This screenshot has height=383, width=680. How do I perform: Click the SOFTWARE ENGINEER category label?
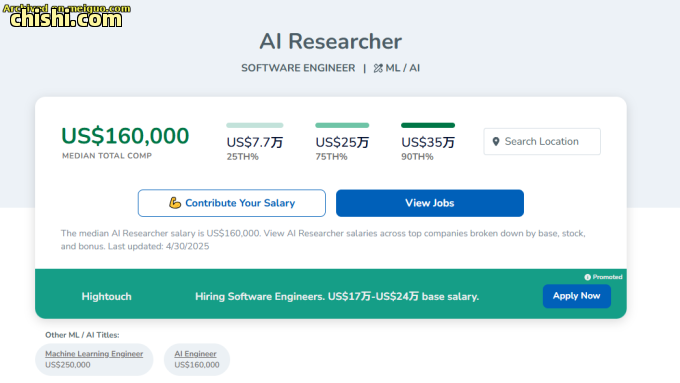coord(298,68)
